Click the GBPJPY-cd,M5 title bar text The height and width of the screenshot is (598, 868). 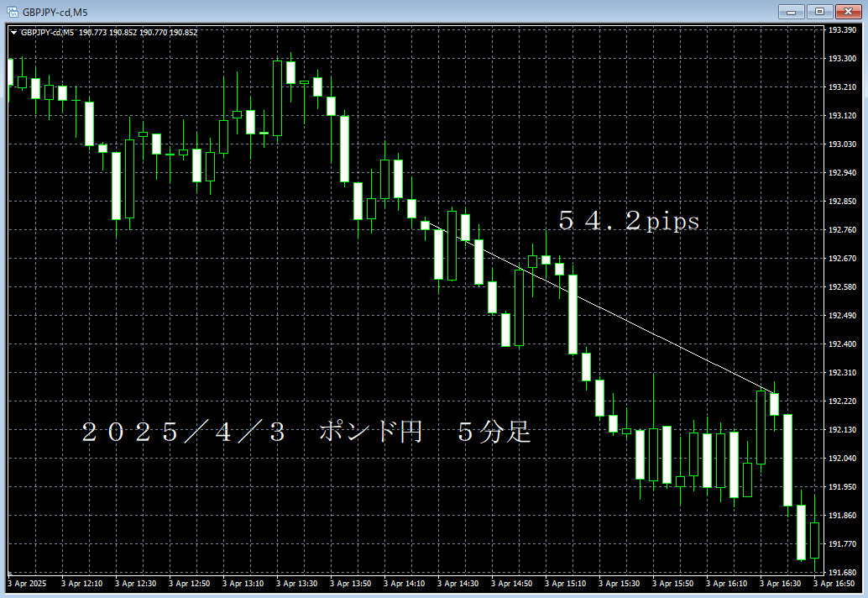[x=55, y=12]
